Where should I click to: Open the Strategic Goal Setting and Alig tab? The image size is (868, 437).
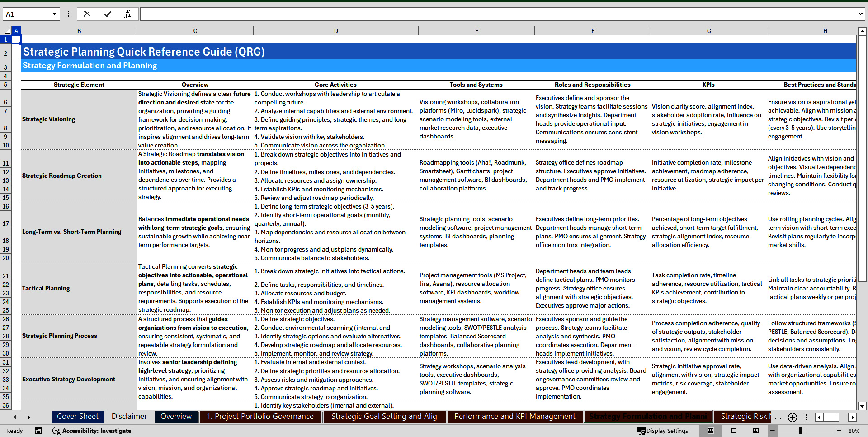tap(384, 416)
